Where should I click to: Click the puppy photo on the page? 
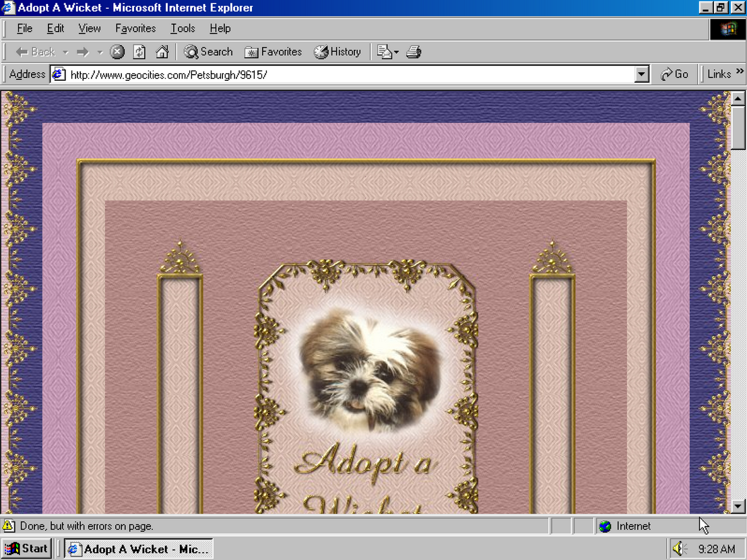click(x=369, y=369)
